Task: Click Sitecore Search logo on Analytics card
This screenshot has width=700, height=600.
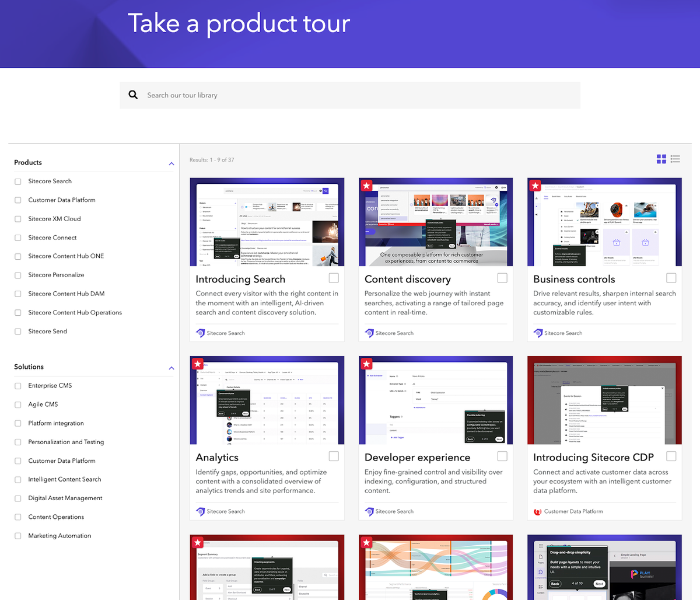Action: (200, 511)
